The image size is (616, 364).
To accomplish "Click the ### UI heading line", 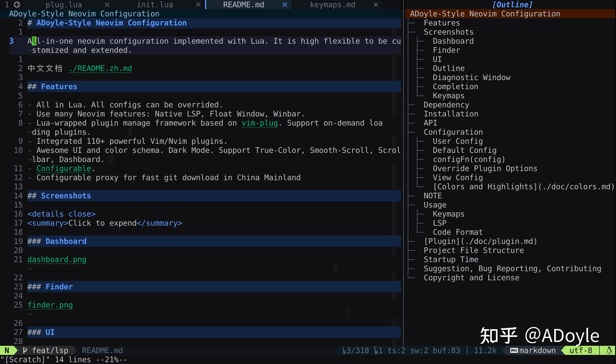I will pos(214,332).
